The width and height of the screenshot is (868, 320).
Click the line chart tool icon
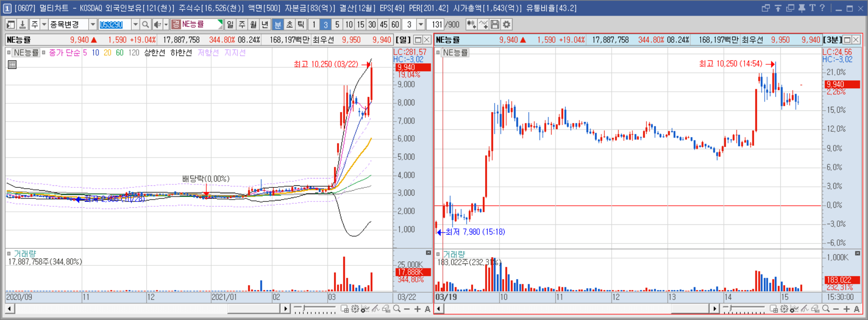[x=483, y=24]
